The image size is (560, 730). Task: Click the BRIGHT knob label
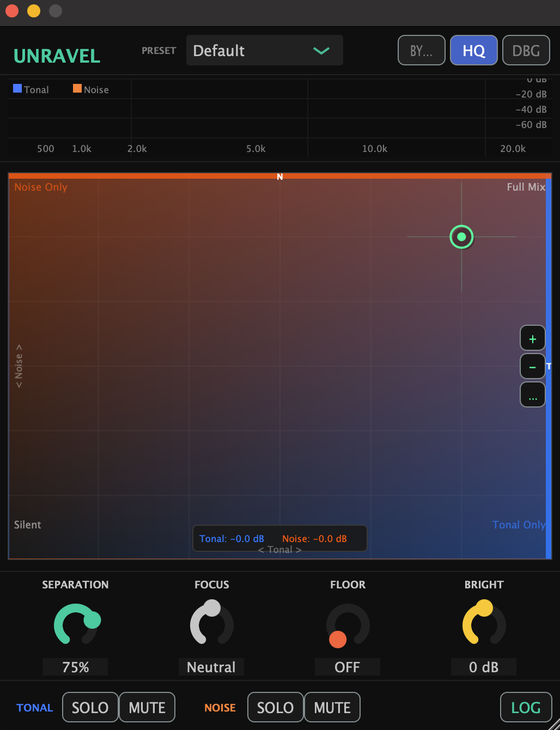pyautogui.click(x=484, y=585)
